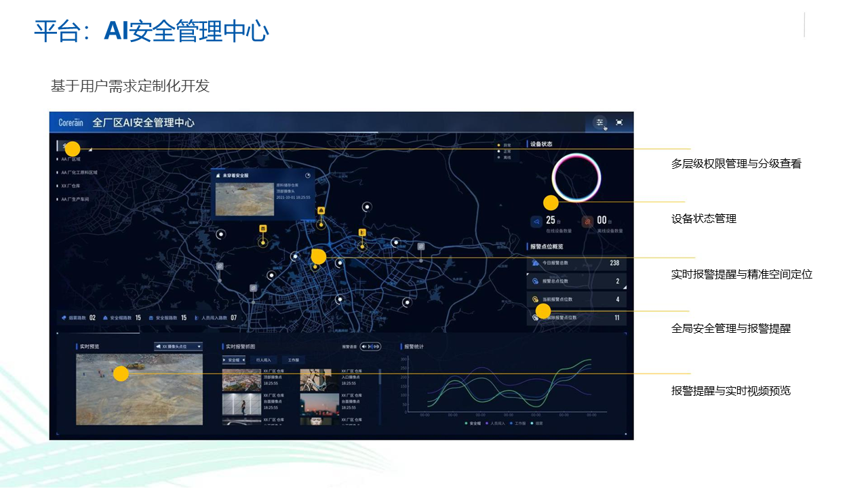Select the yellow intrusion alarm map marker
Viewport: 868px width, 488px height.
click(362, 233)
